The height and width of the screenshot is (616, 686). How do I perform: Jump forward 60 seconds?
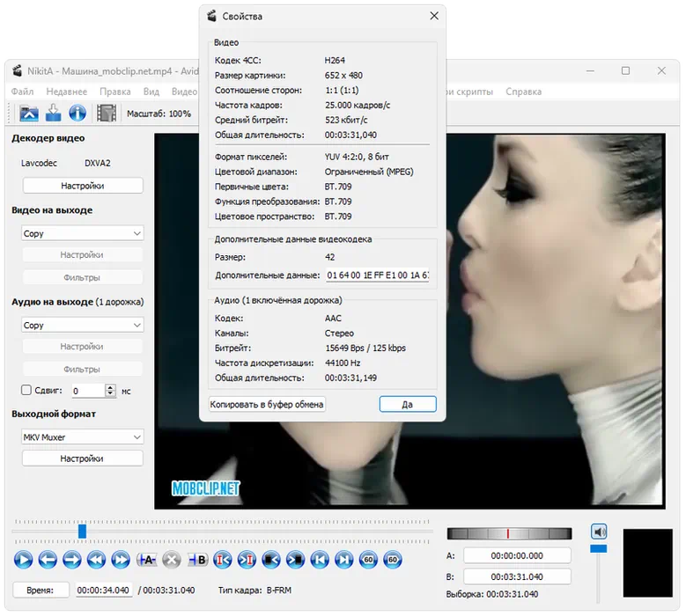click(393, 560)
